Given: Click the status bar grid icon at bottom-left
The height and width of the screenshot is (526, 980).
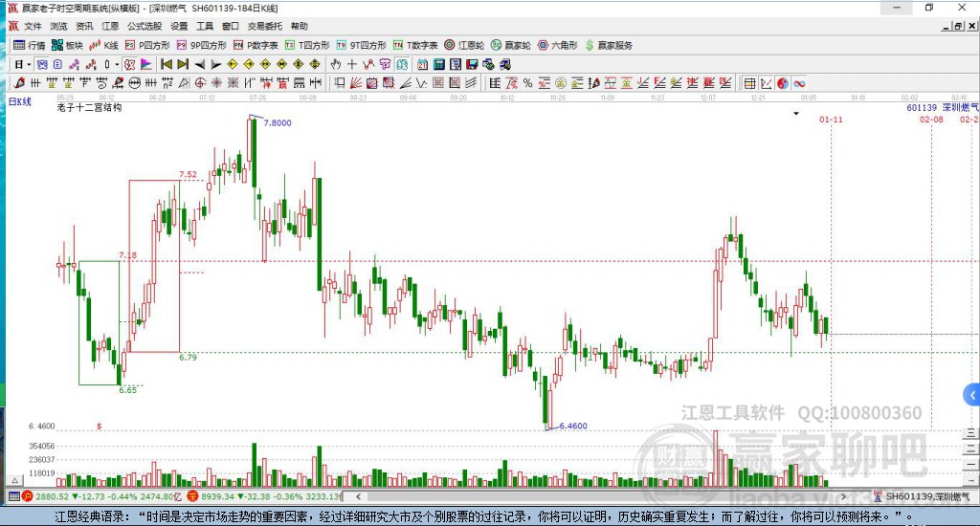Looking at the screenshot, I should point(13,496).
